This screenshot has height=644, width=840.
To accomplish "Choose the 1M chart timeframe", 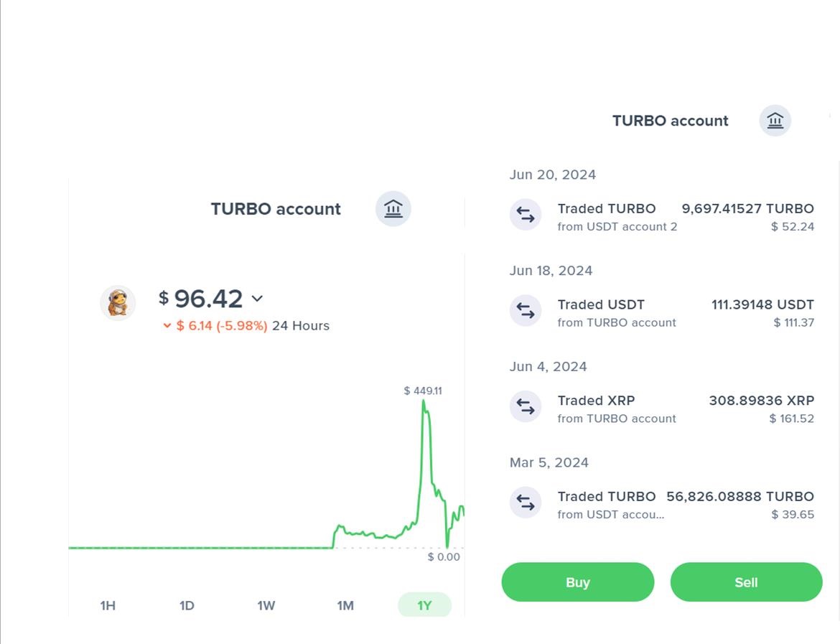I will pos(345,605).
